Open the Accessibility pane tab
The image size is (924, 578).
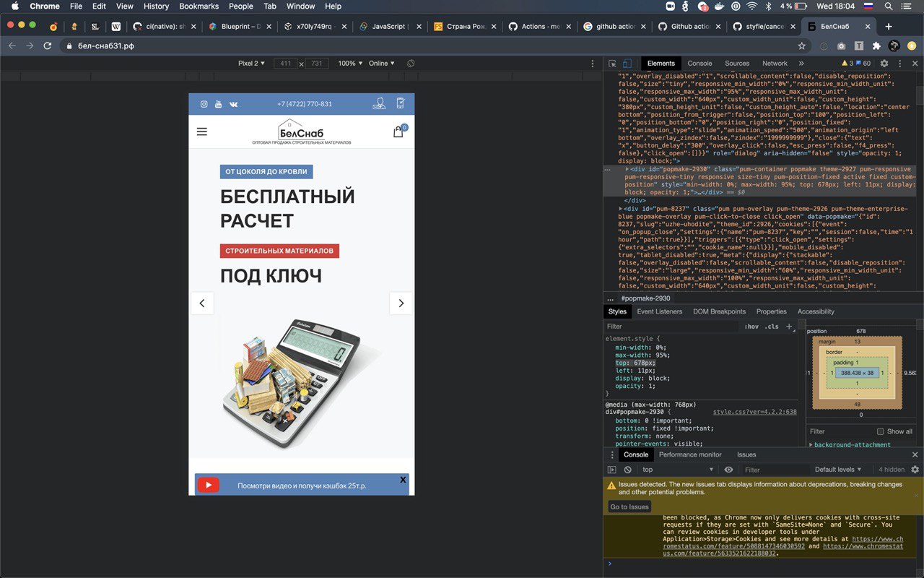click(816, 311)
